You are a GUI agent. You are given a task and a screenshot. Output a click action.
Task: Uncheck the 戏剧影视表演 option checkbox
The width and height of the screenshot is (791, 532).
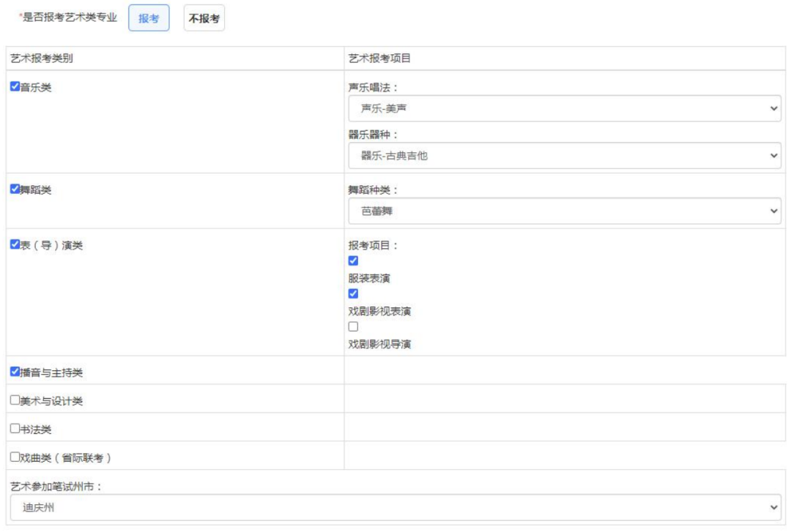click(353, 294)
